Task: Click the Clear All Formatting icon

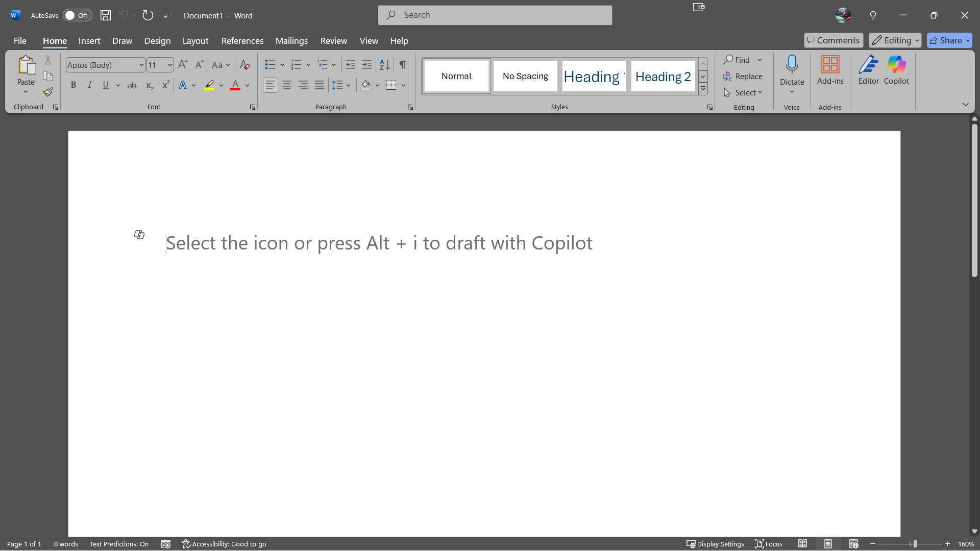Action: 244,65
